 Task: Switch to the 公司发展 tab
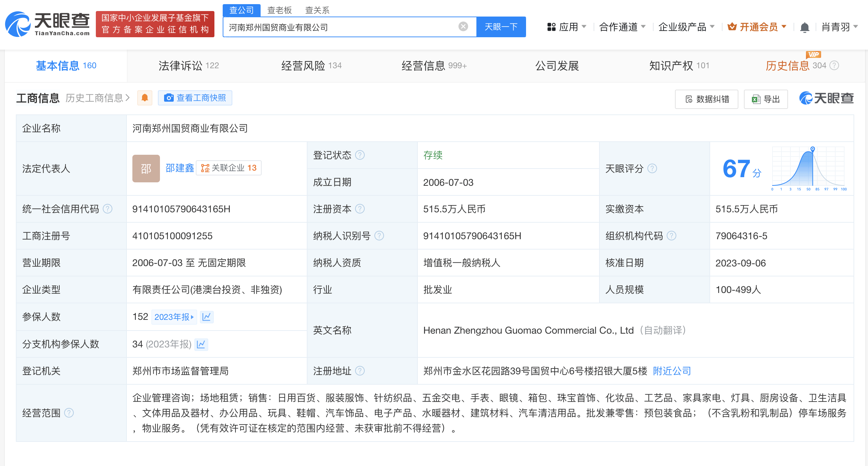(557, 65)
